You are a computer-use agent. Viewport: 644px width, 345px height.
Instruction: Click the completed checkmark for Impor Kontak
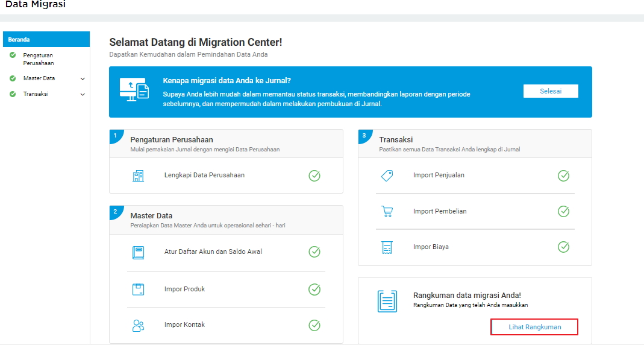pos(314,325)
